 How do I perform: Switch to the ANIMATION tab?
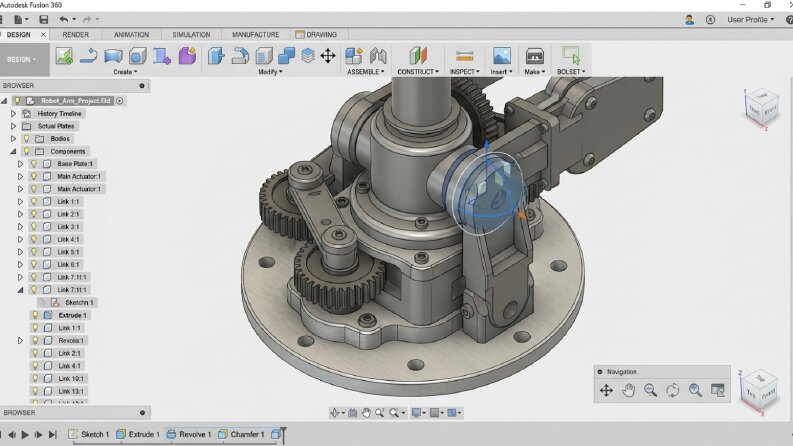tap(131, 34)
